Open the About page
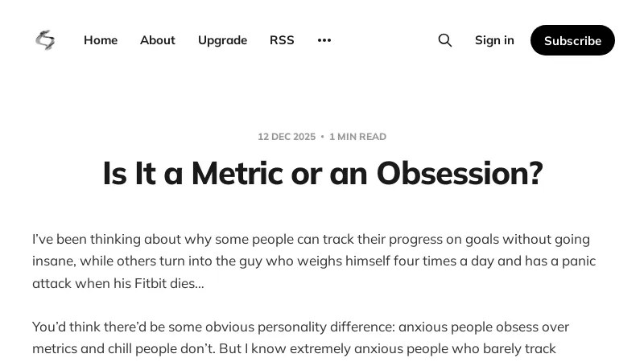 tap(158, 40)
